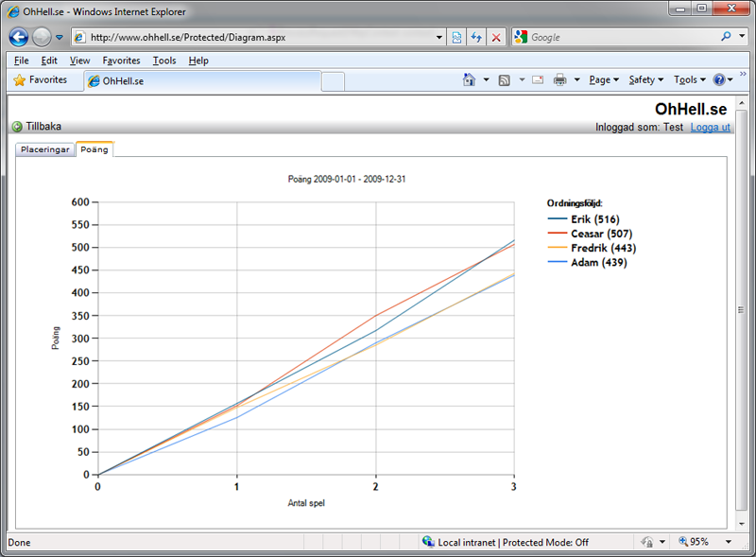The height and width of the screenshot is (557, 756).
Task: Click the RSS feeds icon
Action: click(505, 80)
